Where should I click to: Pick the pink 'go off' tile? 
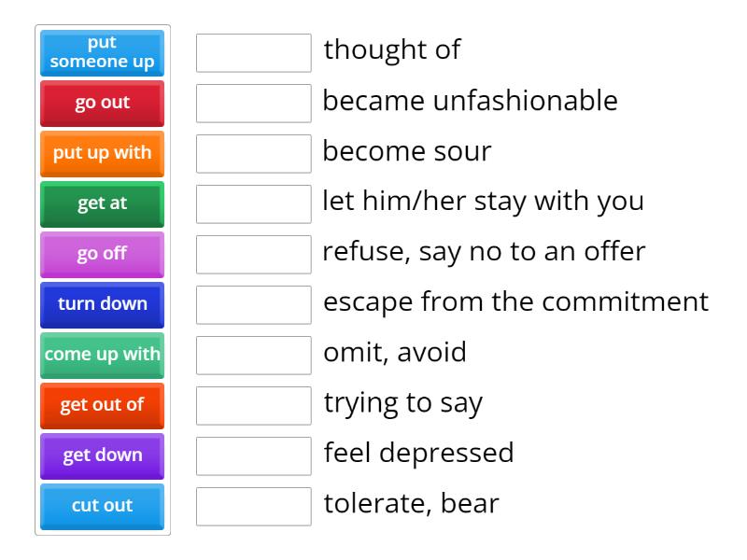click(102, 255)
